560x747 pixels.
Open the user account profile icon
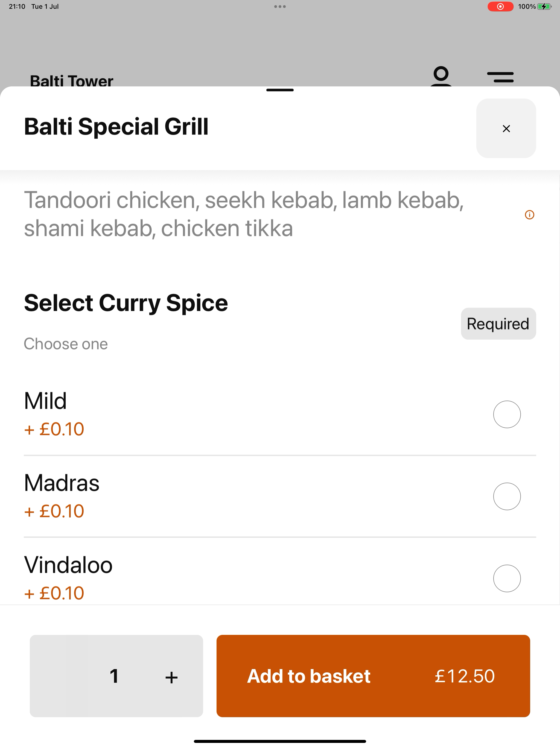[x=441, y=76]
